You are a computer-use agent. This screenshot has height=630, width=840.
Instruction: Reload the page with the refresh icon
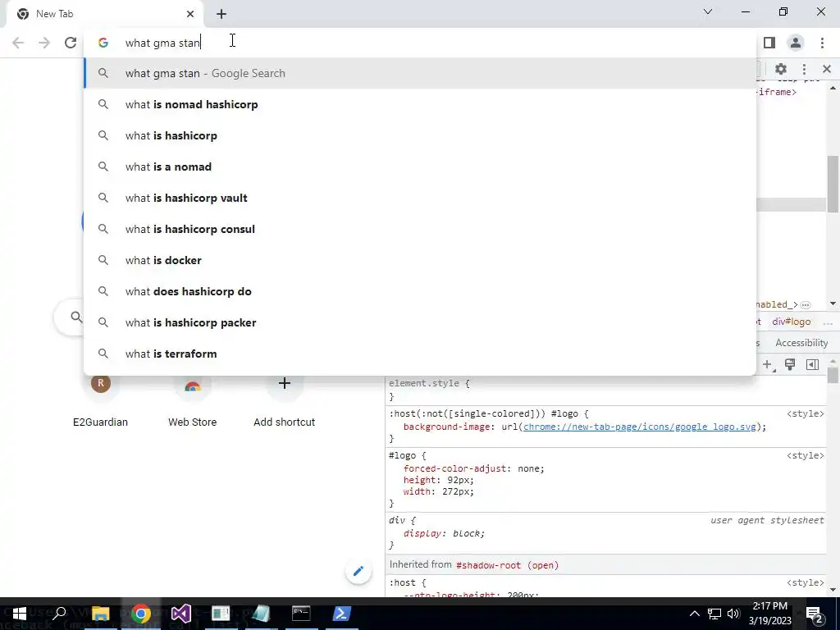[x=71, y=43]
